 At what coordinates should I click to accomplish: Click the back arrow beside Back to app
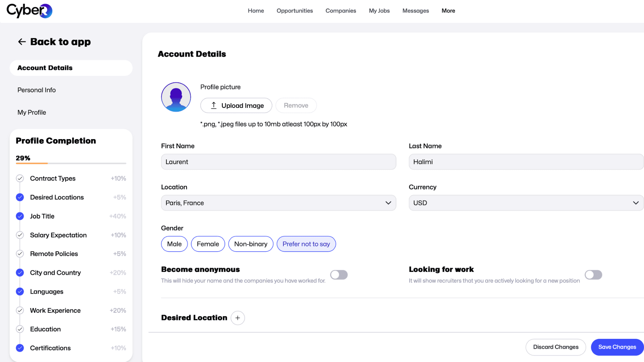pyautogui.click(x=22, y=42)
